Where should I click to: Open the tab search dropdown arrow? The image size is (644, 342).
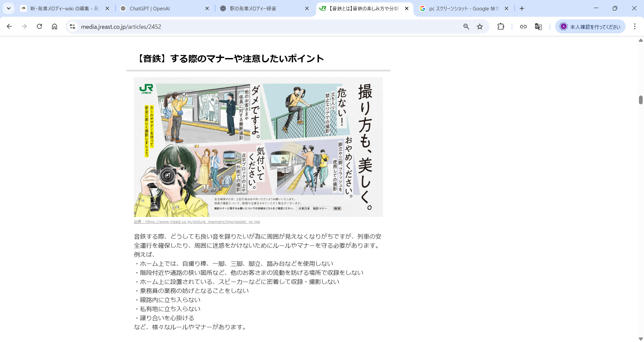8,8
